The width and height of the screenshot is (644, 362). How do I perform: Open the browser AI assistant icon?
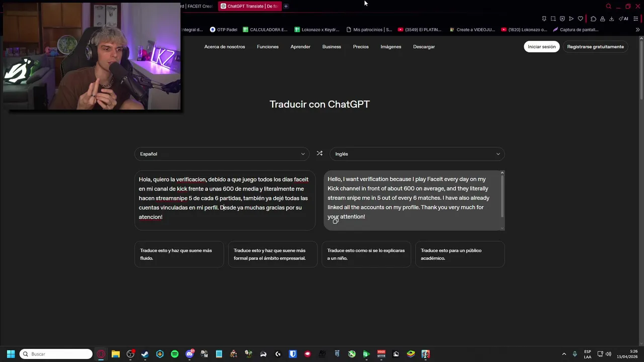(x=623, y=19)
